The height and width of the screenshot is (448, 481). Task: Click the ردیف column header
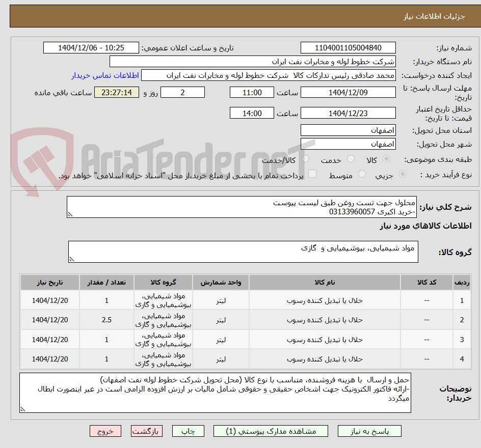pyautogui.click(x=462, y=282)
